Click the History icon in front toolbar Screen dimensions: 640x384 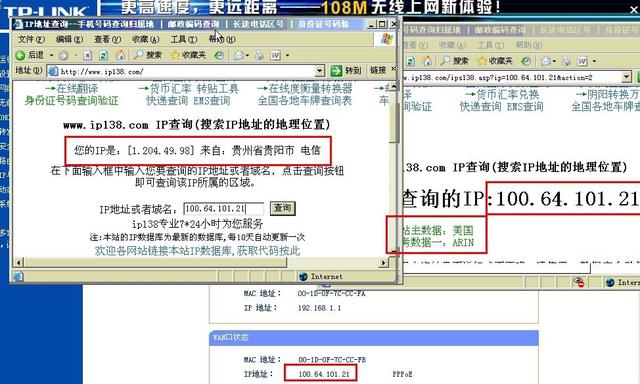click(x=219, y=55)
